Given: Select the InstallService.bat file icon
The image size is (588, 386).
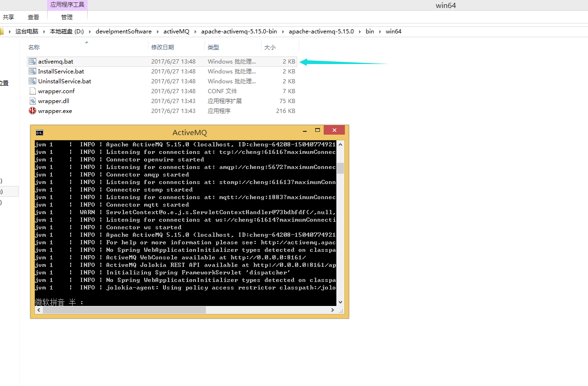Looking at the screenshot, I should (32, 71).
